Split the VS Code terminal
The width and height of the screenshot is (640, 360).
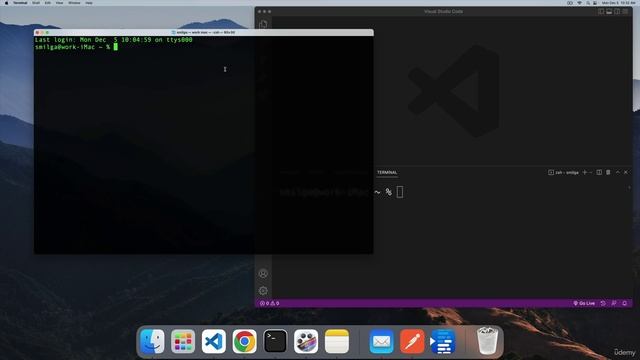(599, 172)
